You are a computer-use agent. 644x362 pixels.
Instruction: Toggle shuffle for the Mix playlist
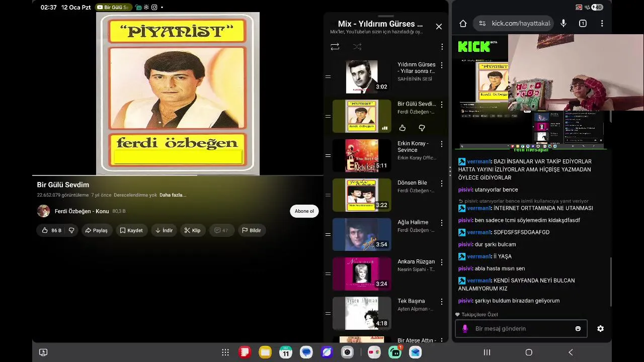[357, 47]
